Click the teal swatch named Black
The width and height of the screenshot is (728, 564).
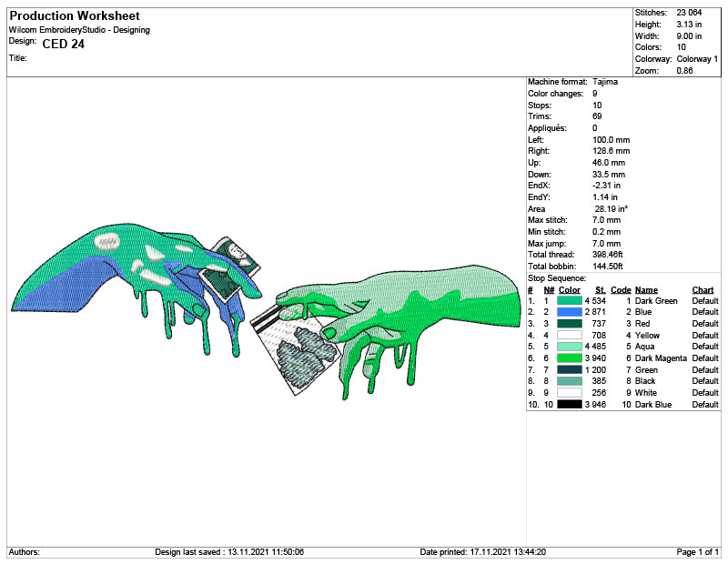point(570,381)
